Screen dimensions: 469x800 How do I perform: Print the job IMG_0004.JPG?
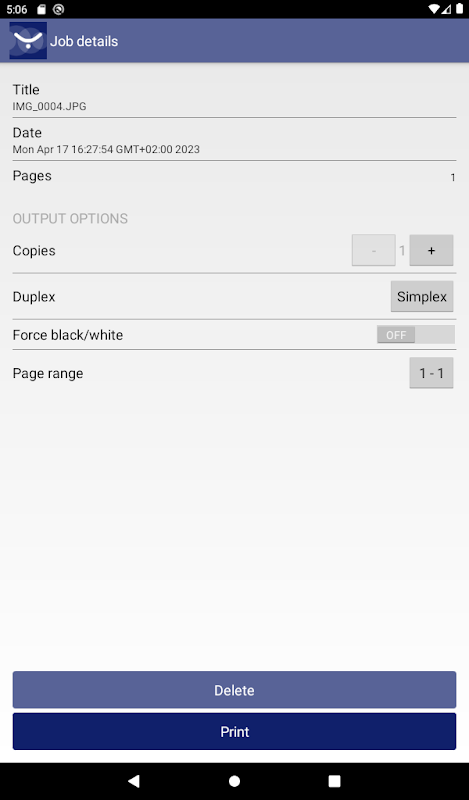tap(234, 732)
